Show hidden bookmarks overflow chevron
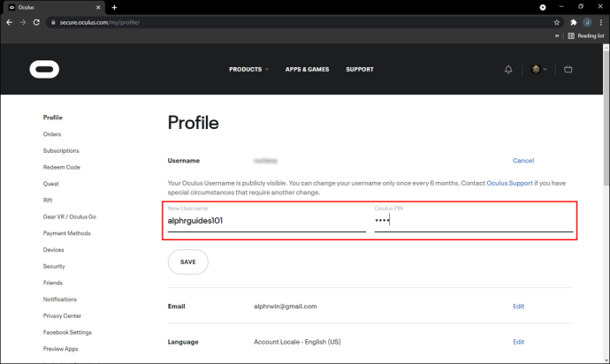The width and height of the screenshot is (610, 364). coord(557,35)
